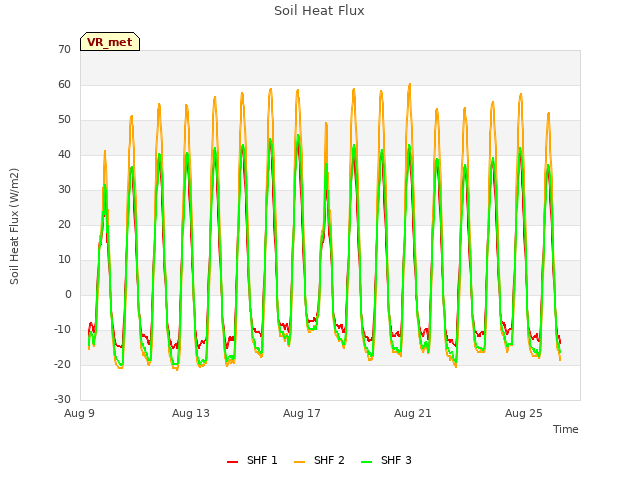Toggle SHF 2 series in legend

319,460
